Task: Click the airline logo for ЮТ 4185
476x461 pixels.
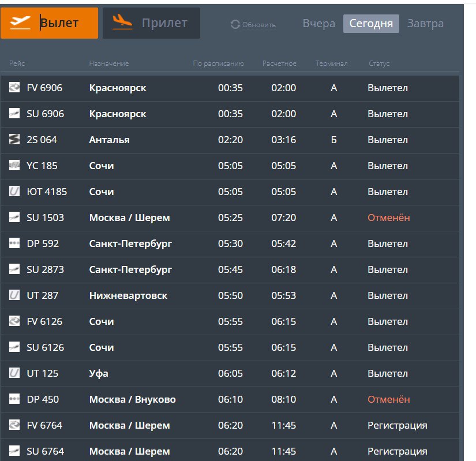Action: click(14, 191)
